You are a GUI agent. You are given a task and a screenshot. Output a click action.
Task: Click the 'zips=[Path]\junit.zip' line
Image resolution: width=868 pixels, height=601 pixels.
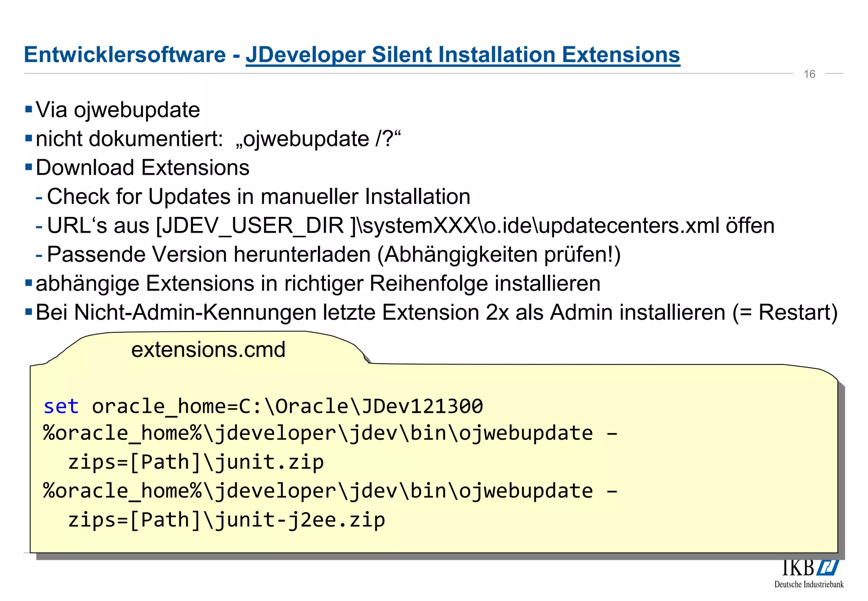(196, 462)
